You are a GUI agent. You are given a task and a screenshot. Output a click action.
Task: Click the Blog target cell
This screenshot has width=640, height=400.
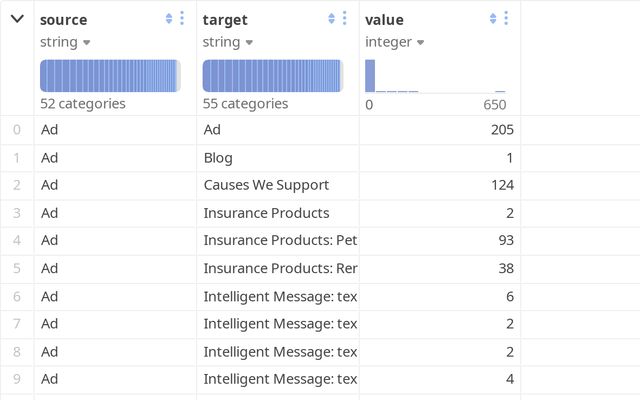(x=218, y=158)
